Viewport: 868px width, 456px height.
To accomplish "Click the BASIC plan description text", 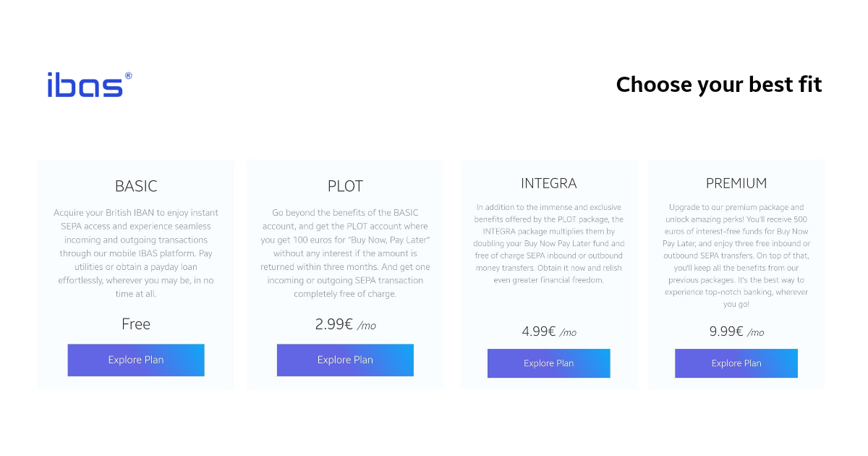I will (136, 253).
